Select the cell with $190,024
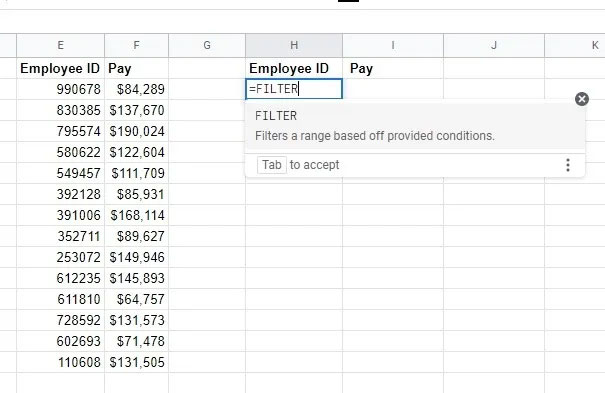 [136, 131]
